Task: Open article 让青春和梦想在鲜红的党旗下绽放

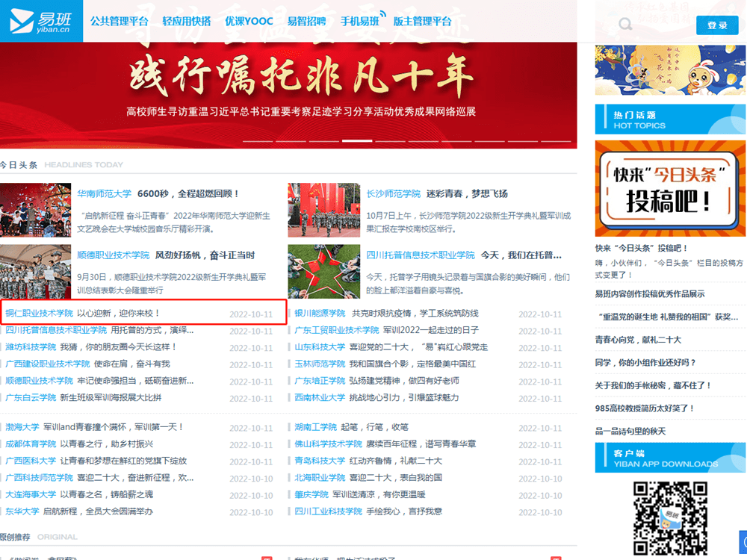Action: [123, 461]
